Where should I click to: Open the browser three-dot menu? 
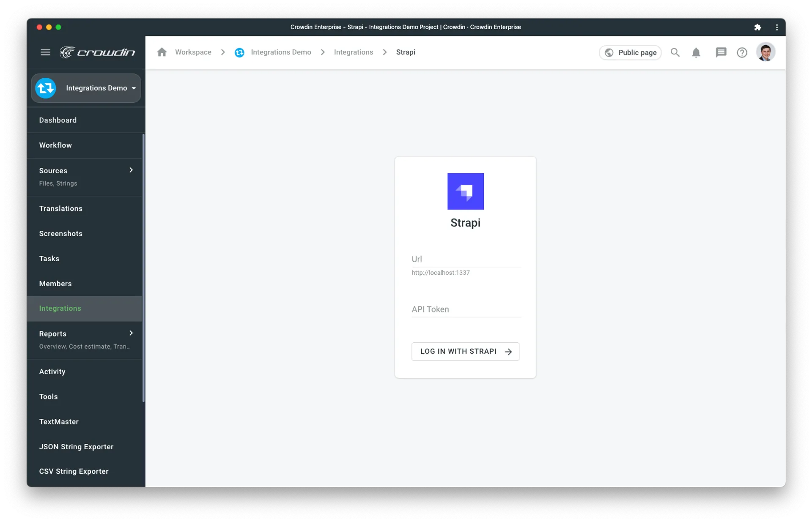[777, 27]
